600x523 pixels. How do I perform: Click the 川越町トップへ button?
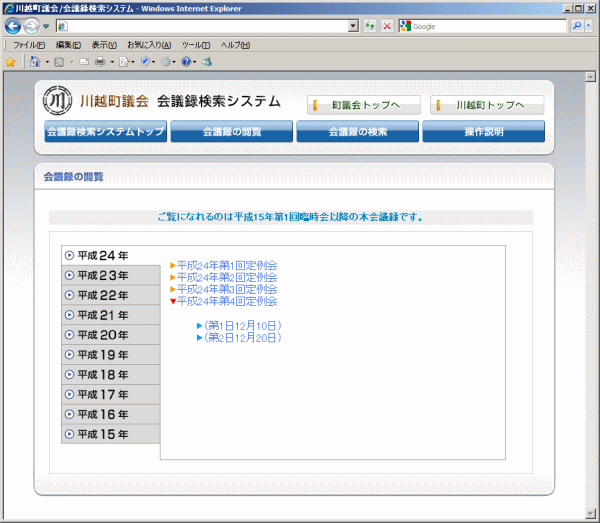tap(487, 105)
